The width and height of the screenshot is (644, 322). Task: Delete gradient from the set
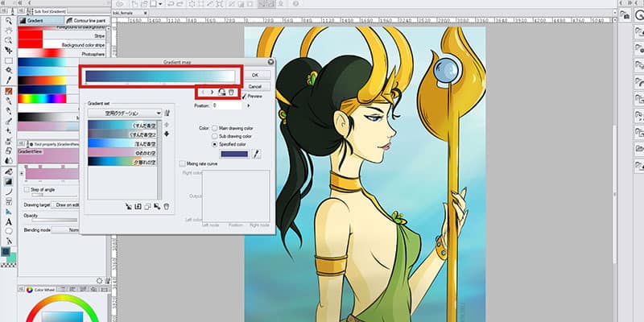(x=167, y=207)
